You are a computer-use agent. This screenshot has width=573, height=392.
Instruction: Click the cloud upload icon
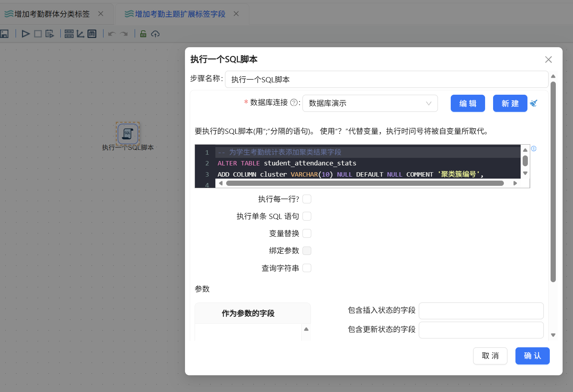pyautogui.click(x=155, y=34)
